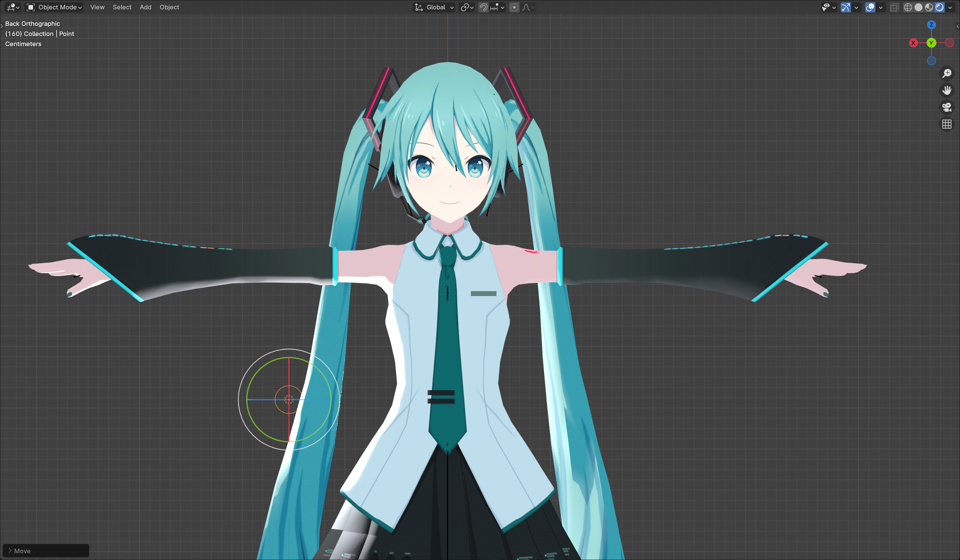Toggle the perspective/orthographic grid icon
Screen dimensions: 960x560
coord(947,124)
